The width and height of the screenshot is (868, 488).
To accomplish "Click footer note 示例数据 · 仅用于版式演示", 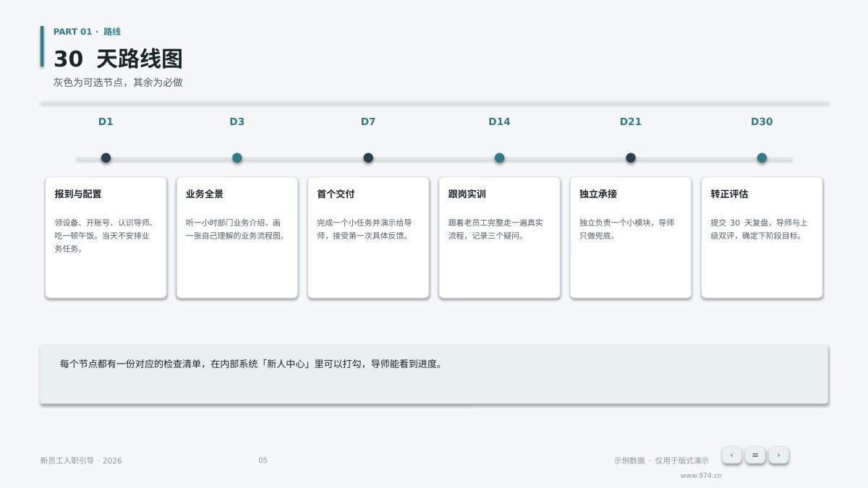I will [x=661, y=461].
